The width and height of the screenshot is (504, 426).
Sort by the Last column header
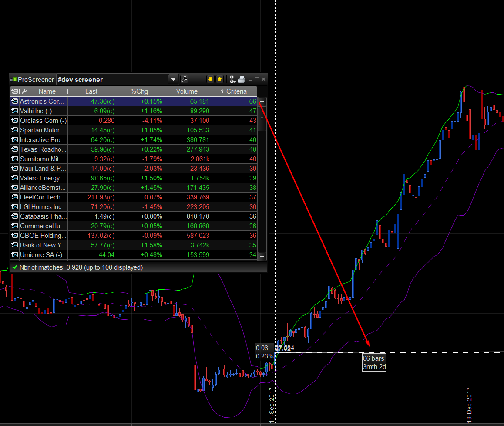click(x=91, y=91)
